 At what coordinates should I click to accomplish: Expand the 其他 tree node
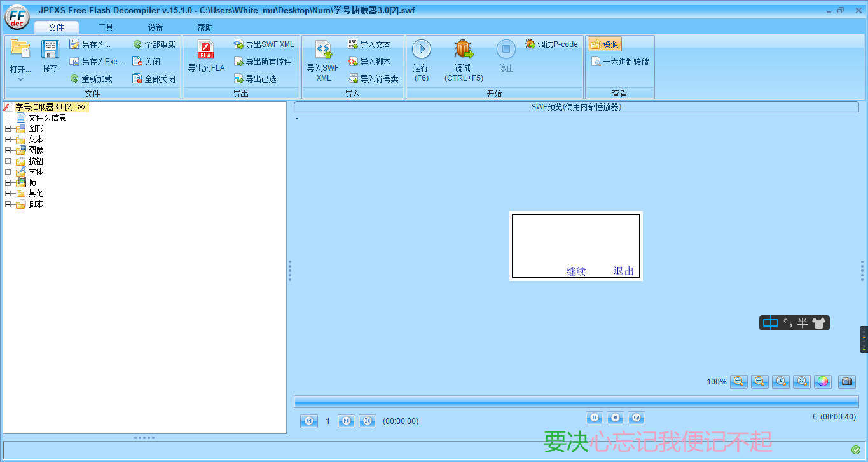8,193
